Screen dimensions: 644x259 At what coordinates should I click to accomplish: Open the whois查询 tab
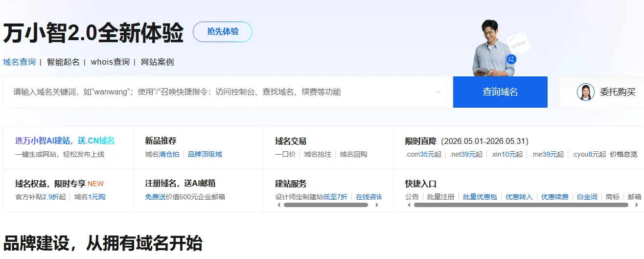pyautogui.click(x=110, y=62)
